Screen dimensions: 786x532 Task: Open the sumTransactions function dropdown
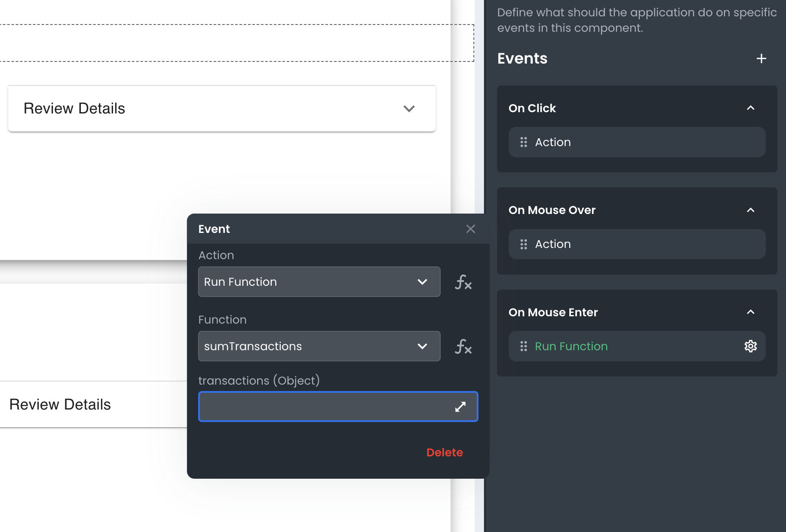pos(319,346)
